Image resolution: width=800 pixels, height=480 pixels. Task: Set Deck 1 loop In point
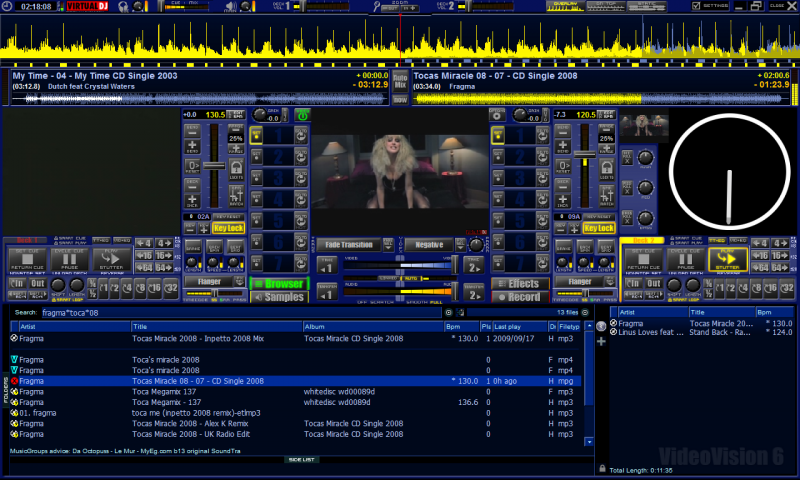[x=17, y=284]
